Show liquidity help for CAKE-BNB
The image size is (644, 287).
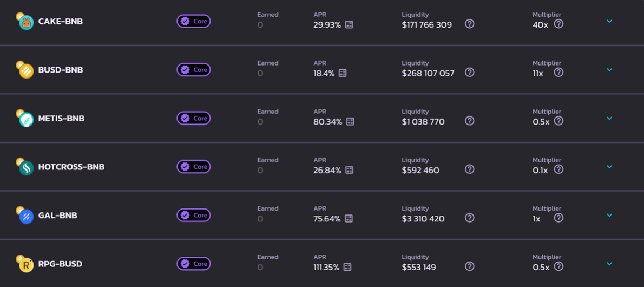coord(470,24)
